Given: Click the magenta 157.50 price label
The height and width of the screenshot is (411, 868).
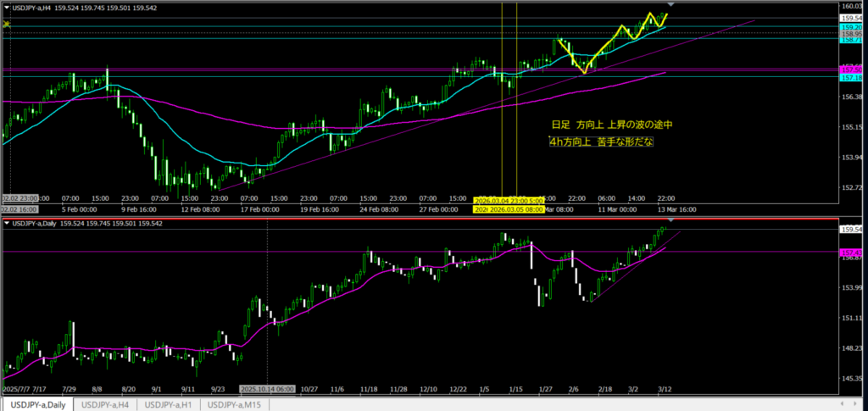Looking at the screenshot, I should tap(852, 69).
